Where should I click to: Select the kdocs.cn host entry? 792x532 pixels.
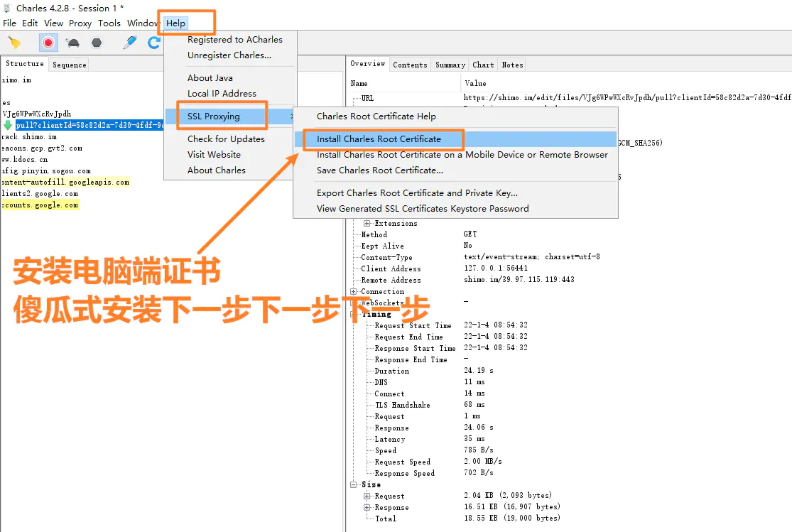point(25,159)
